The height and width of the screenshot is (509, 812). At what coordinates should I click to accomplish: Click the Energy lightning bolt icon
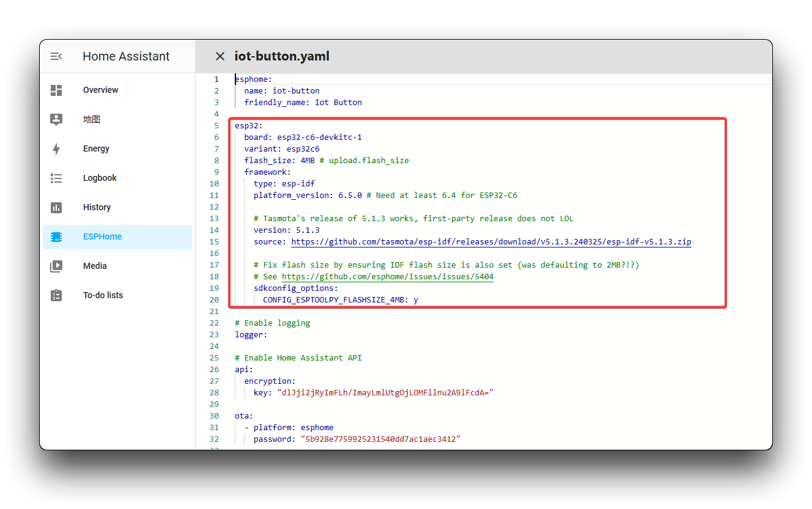pyautogui.click(x=56, y=148)
